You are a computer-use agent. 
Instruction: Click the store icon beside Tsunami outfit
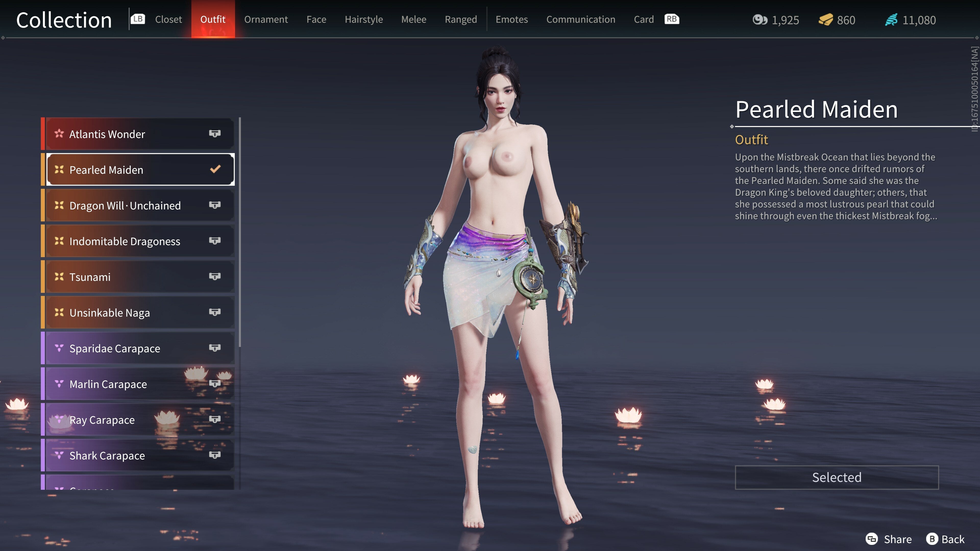pos(215,277)
